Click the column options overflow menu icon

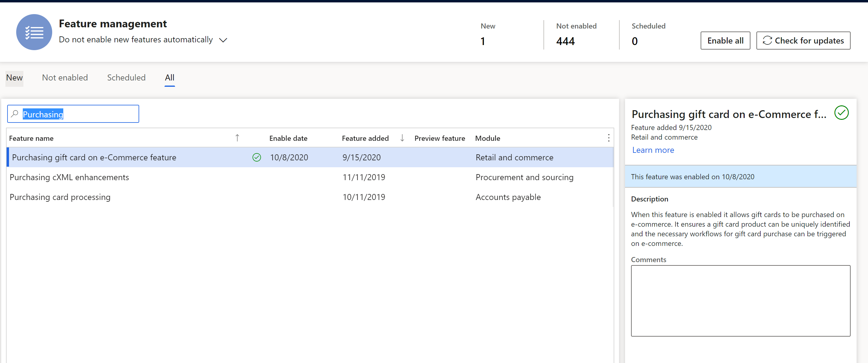[609, 138]
